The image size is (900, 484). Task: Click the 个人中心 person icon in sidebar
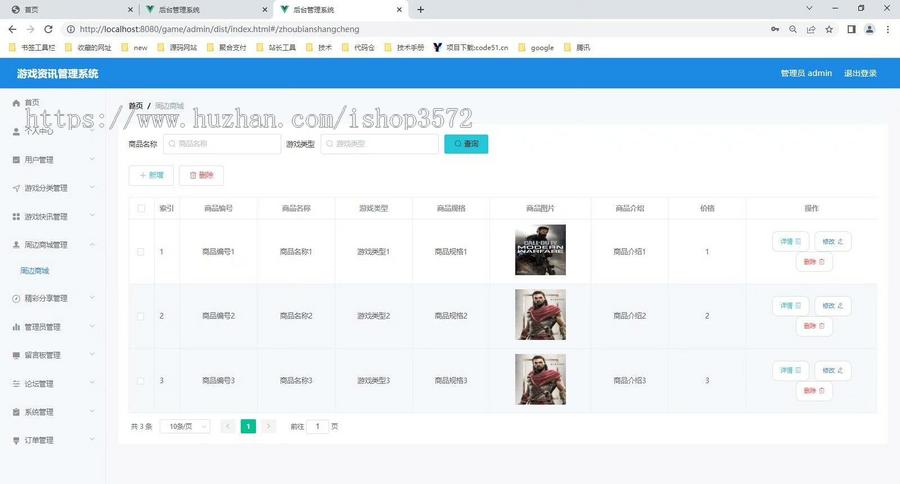coord(16,131)
